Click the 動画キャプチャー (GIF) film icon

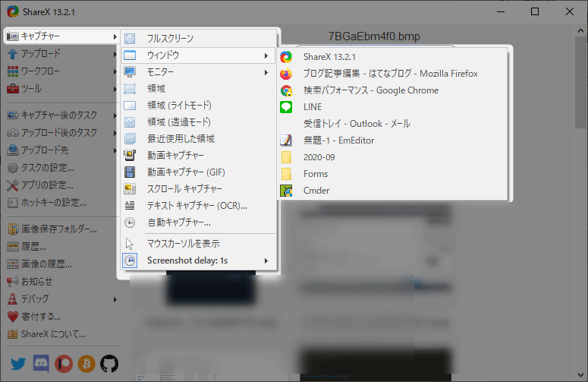click(130, 172)
